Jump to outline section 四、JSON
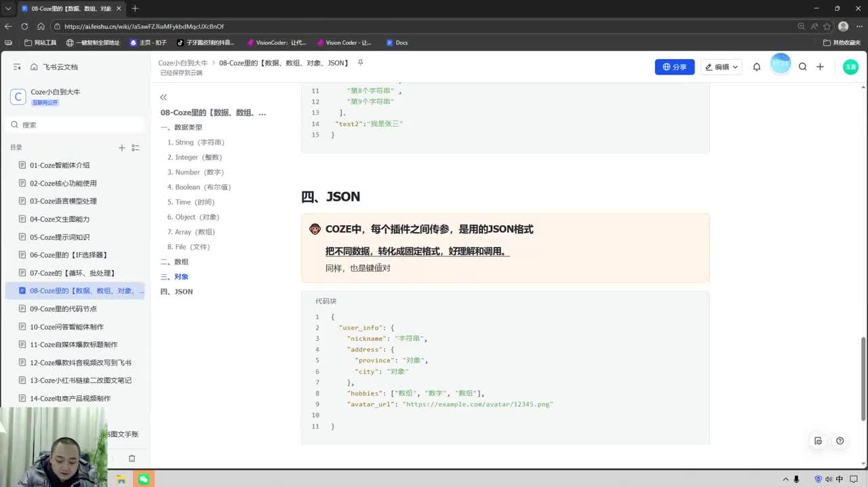This screenshot has height=487, width=868. [x=176, y=292]
